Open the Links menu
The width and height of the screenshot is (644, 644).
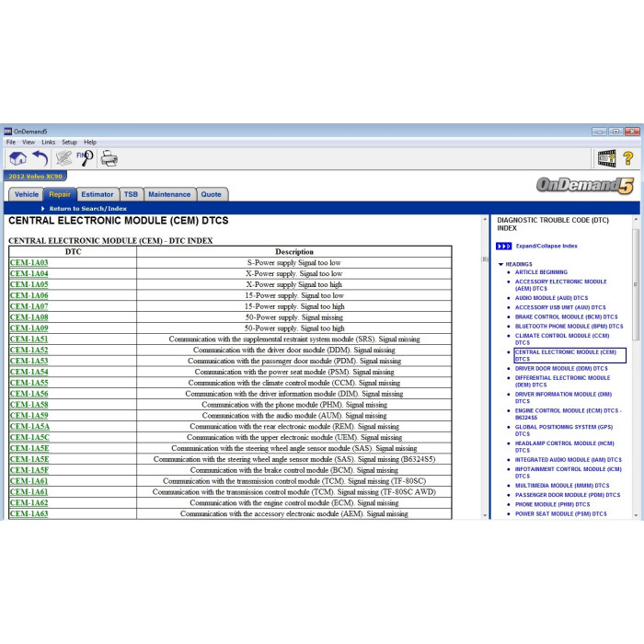tap(48, 142)
